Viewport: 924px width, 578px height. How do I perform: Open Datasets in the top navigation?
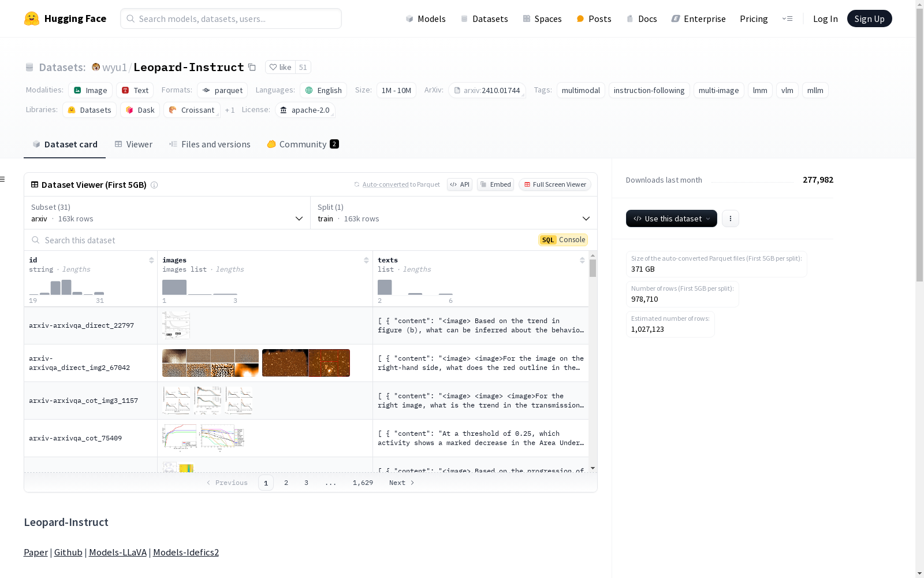484,18
